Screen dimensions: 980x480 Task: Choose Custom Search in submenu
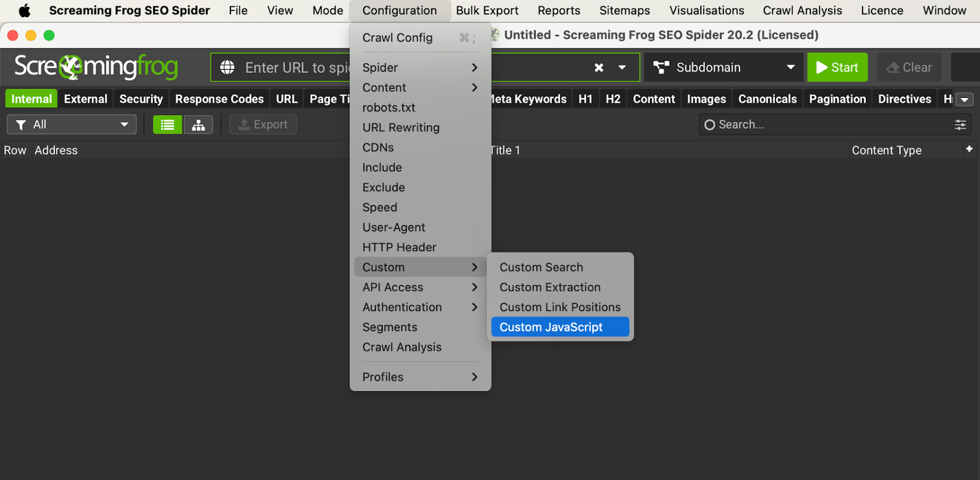coord(560,267)
